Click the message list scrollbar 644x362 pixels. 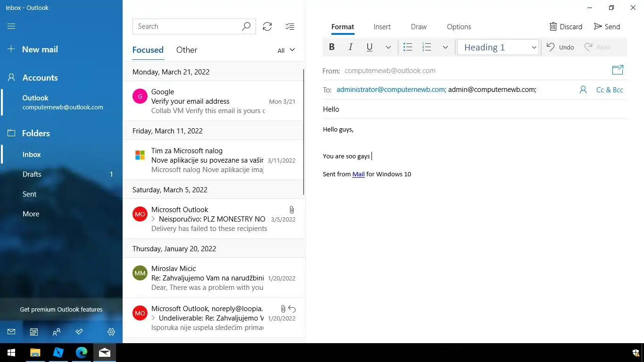click(304, 132)
